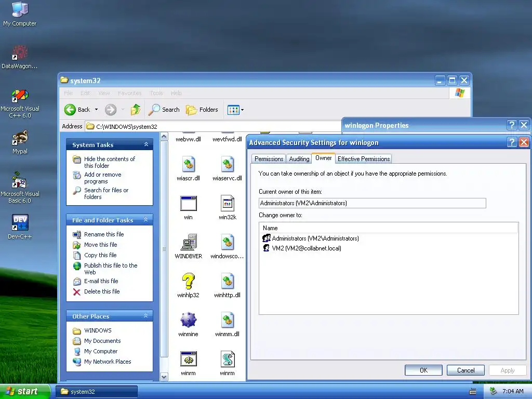Switch to the Auditing tab
Image resolution: width=532 pixels, height=399 pixels.
(x=299, y=159)
